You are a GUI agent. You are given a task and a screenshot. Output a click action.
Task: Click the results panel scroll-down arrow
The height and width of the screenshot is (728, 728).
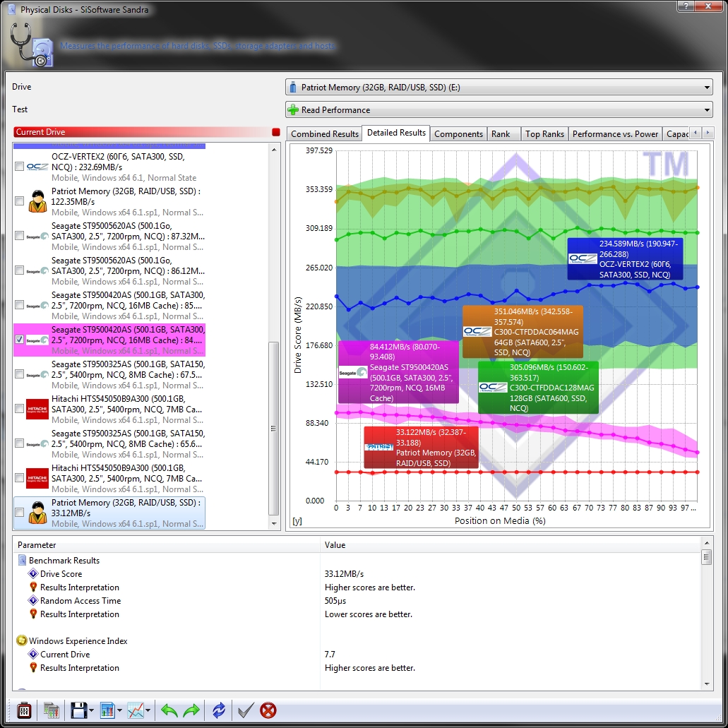pos(707,684)
